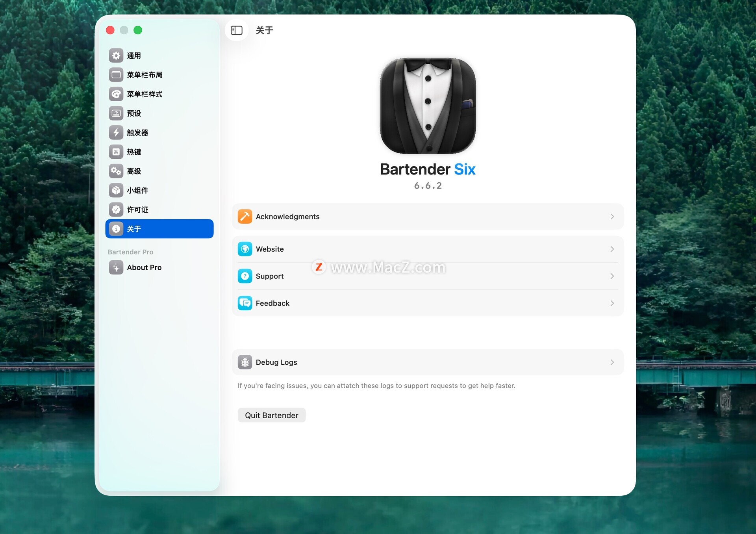Click the Bartender Pro section header

(130, 252)
